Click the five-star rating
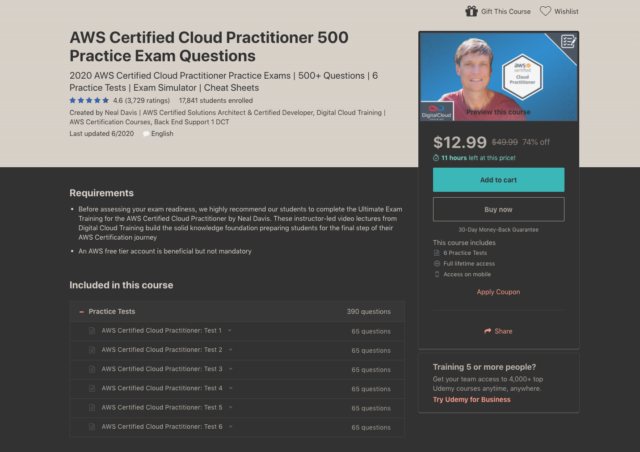The width and height of the screenshot is (640, 452). 89,100
